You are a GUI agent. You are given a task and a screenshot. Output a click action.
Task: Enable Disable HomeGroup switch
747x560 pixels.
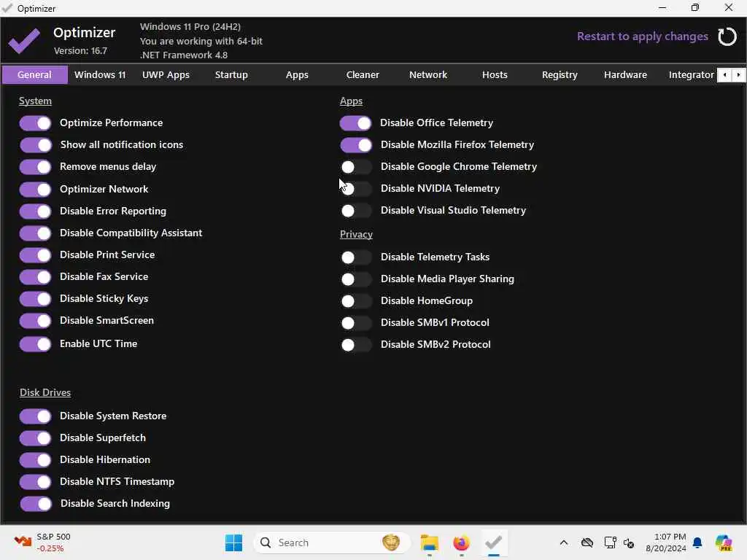coord(356,301)
